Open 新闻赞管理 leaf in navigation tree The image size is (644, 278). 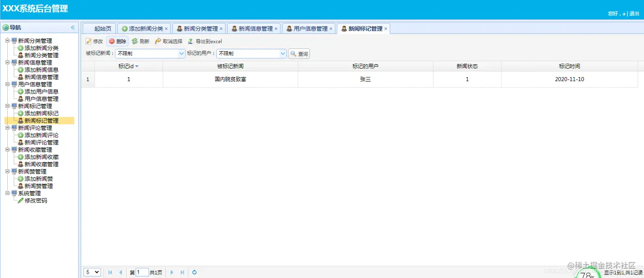(39, 186)
